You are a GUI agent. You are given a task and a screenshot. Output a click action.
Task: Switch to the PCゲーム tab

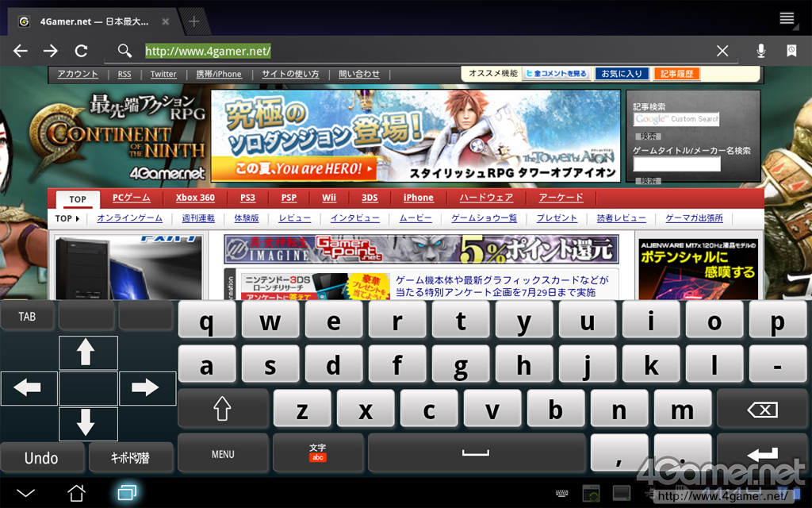pyautogui.click(x=132, y=198)
